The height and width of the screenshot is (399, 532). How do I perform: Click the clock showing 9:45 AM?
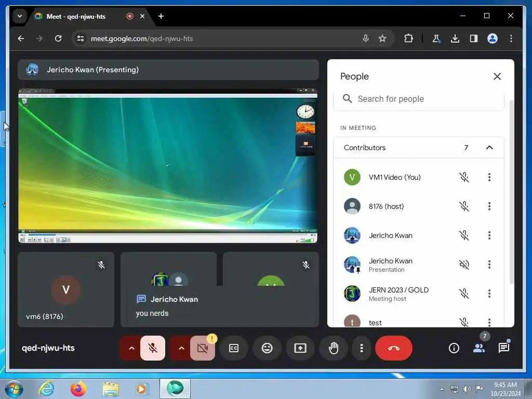pyautogui.click(x=506, y=385)
